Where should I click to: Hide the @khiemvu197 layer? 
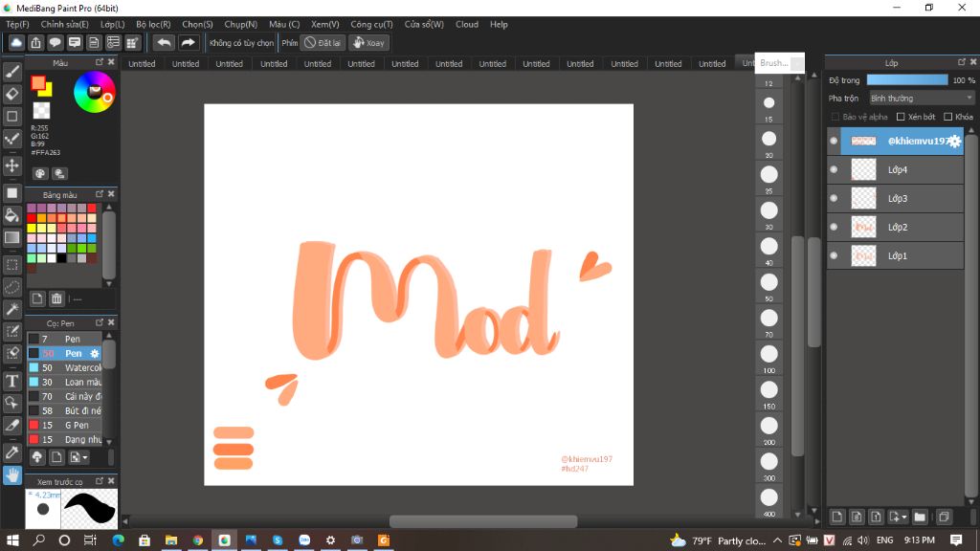(834, 141)
